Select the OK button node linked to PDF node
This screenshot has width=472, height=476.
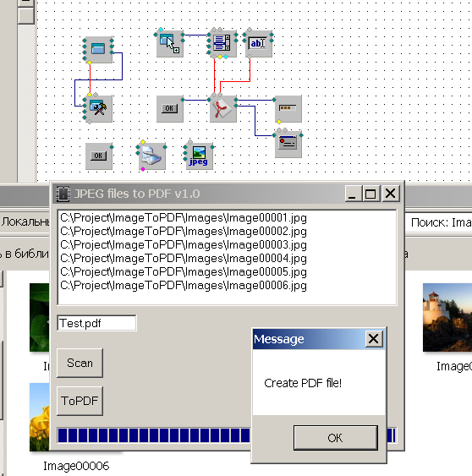[x=170, y=109]
